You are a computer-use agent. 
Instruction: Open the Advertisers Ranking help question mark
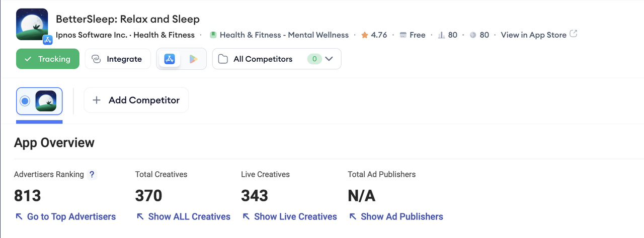pyautogui.click(x=92, y=174)
